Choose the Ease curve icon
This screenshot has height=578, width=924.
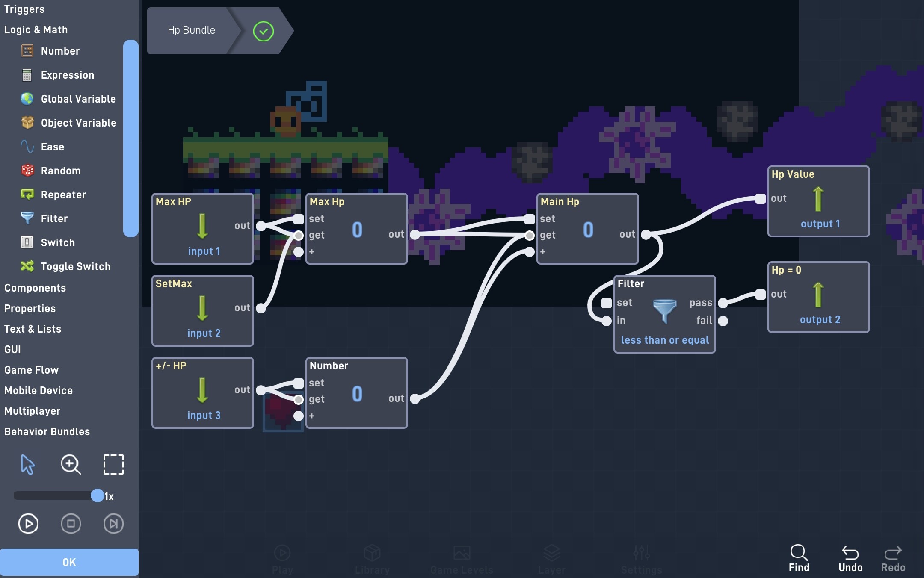pyautogui.click(x=27, y=147)
